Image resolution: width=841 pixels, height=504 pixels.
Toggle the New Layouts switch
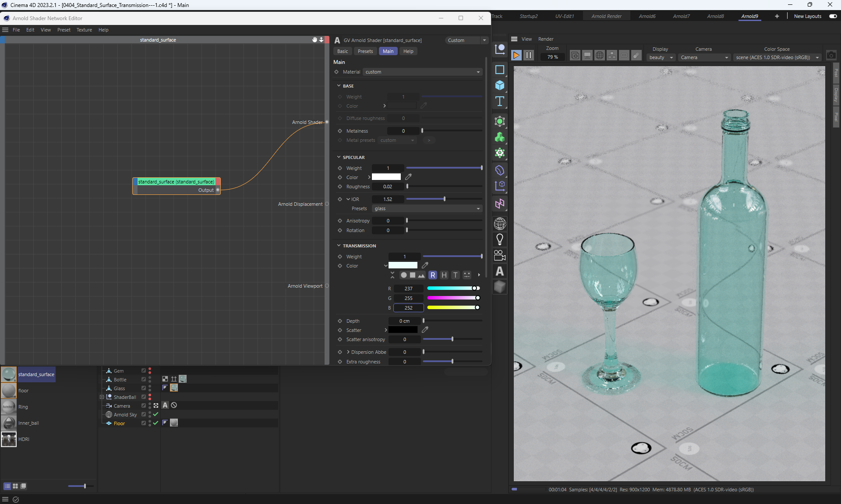833,16
